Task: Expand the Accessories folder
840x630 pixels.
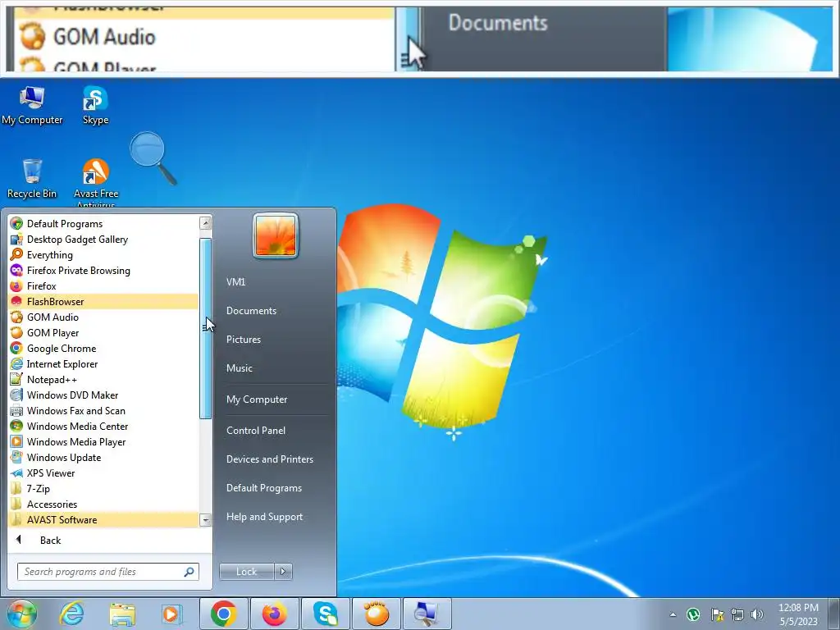Action: click(103, 504)
